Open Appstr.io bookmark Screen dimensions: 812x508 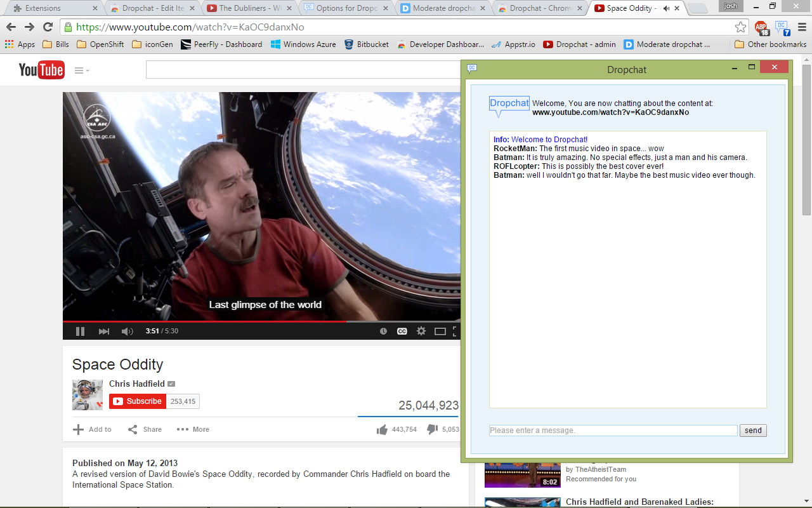coord(513,44)
